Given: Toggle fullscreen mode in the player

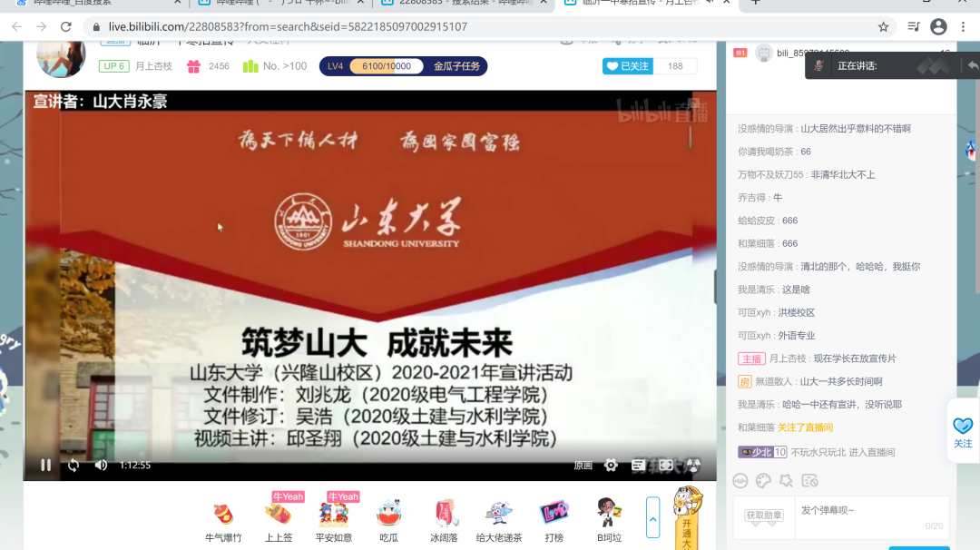Looking at the screenshot, I should (666, 465).
